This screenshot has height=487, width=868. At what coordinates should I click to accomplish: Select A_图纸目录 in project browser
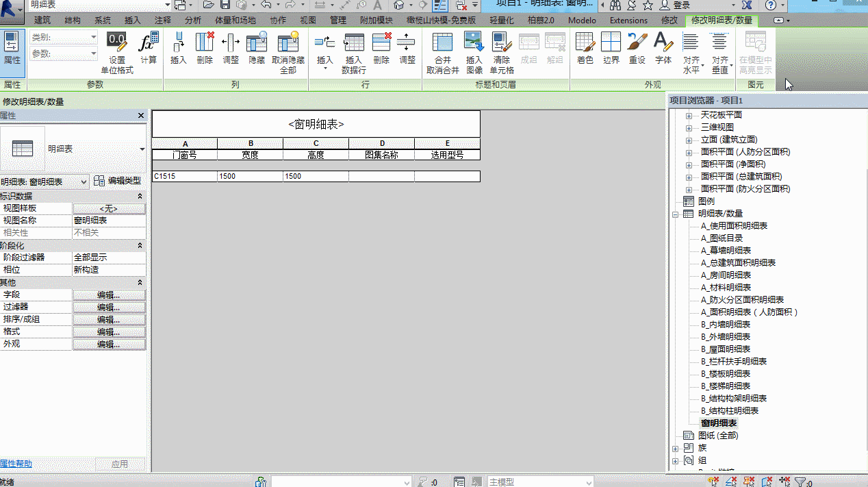[x=722, y=238]
